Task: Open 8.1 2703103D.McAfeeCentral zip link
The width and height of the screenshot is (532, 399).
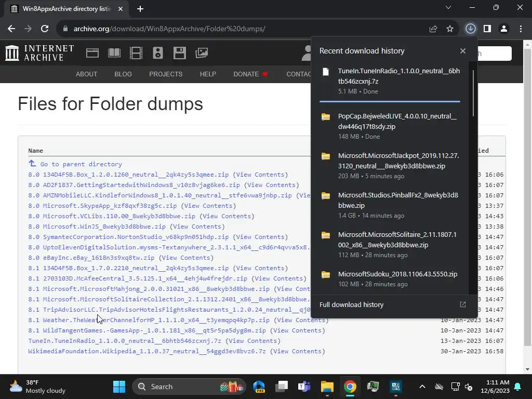Action: 138,278
